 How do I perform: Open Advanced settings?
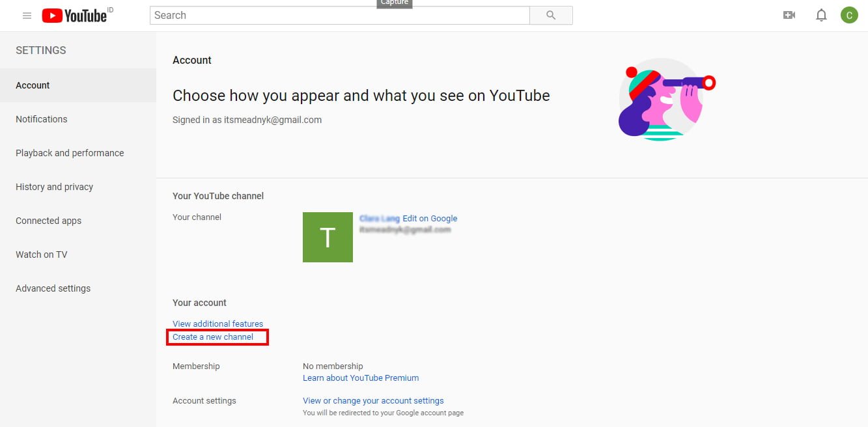53,288
